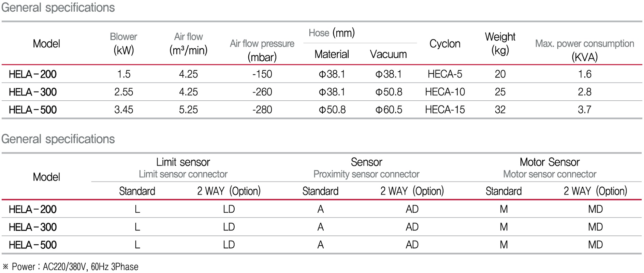Click the Hose (mm) header
Viewport: 644px width, 273px height.
point(332,33)
